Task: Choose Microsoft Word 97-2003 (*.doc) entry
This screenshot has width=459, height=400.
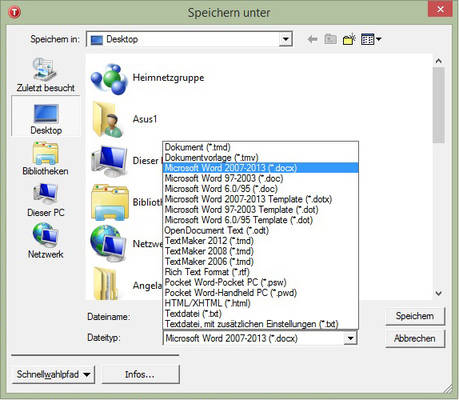Action: click(x=261, y=178)
